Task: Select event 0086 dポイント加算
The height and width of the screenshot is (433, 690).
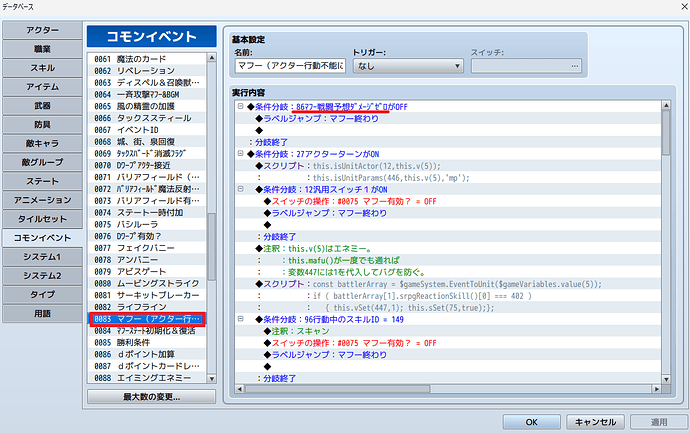Action: pyautogui.click(x=147, y=354)
